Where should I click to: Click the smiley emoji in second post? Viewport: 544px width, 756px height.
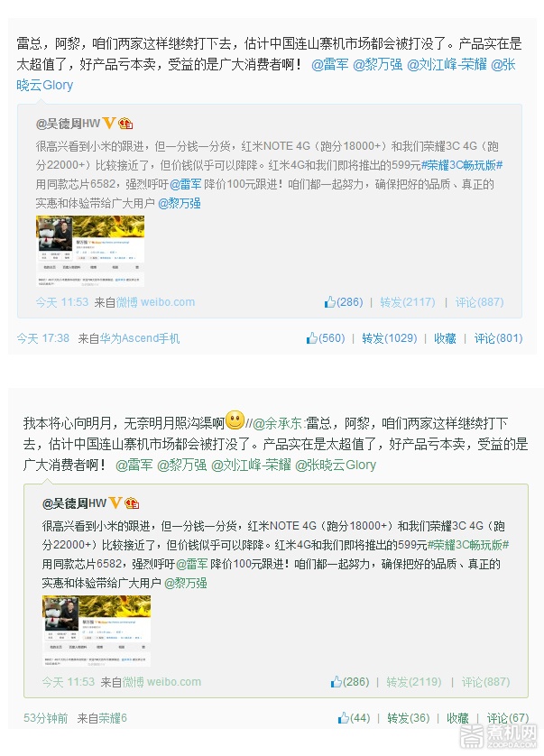235,420
